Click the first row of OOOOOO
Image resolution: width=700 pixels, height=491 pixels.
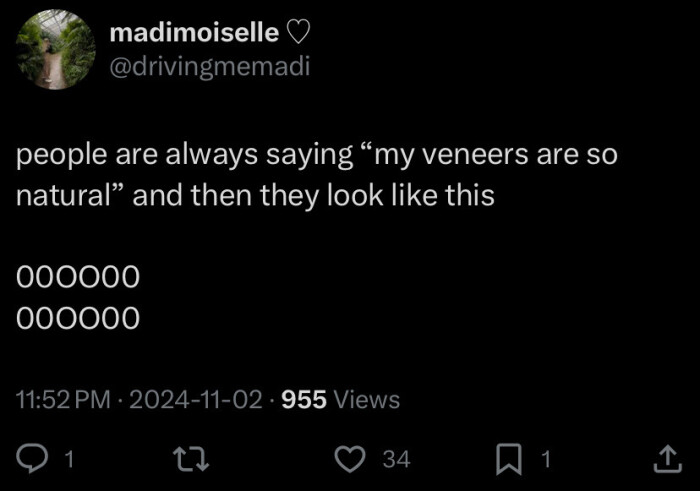tap(78, 275)
